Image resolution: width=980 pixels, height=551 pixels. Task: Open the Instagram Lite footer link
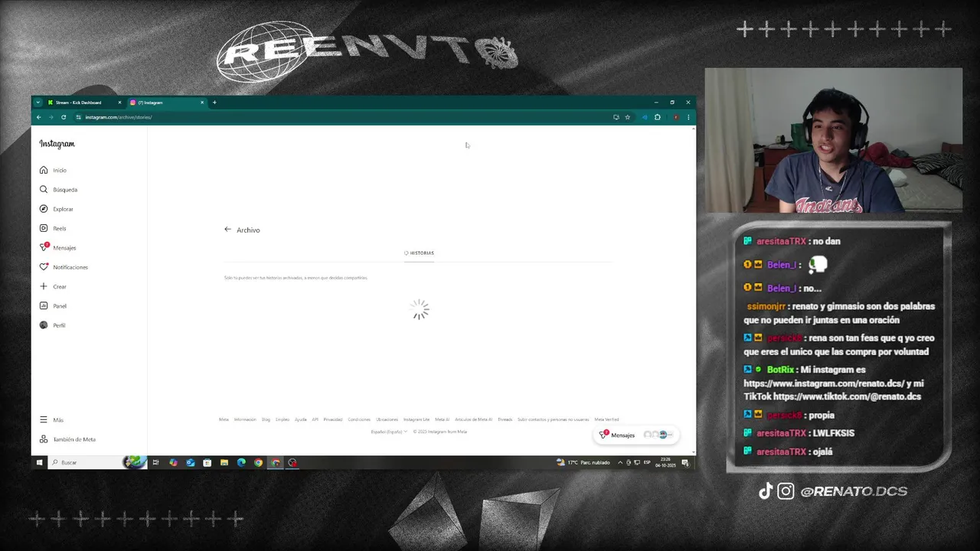click(x=416, y=419)
